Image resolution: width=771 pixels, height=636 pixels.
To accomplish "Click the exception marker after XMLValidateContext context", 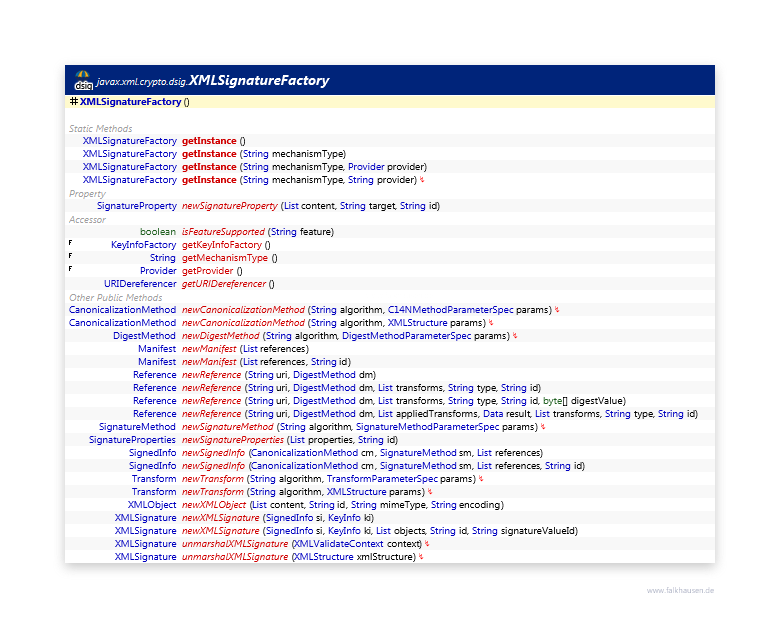I will (427, 544).
